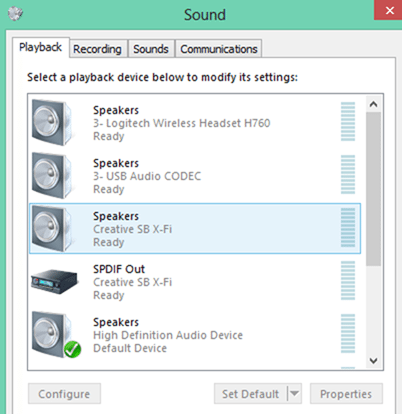Open Properties for the selected device
Viewport: 402px width, 414px height.
346,394
